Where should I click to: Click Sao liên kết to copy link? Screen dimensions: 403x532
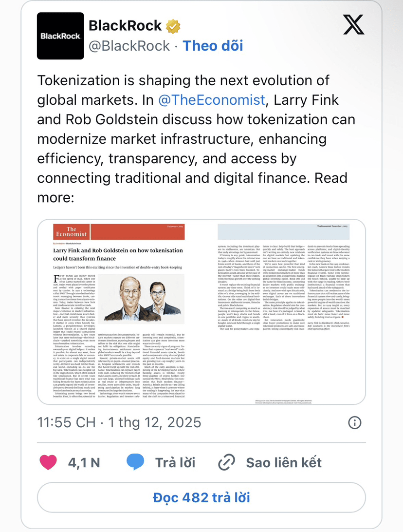(x=284, y=462)
